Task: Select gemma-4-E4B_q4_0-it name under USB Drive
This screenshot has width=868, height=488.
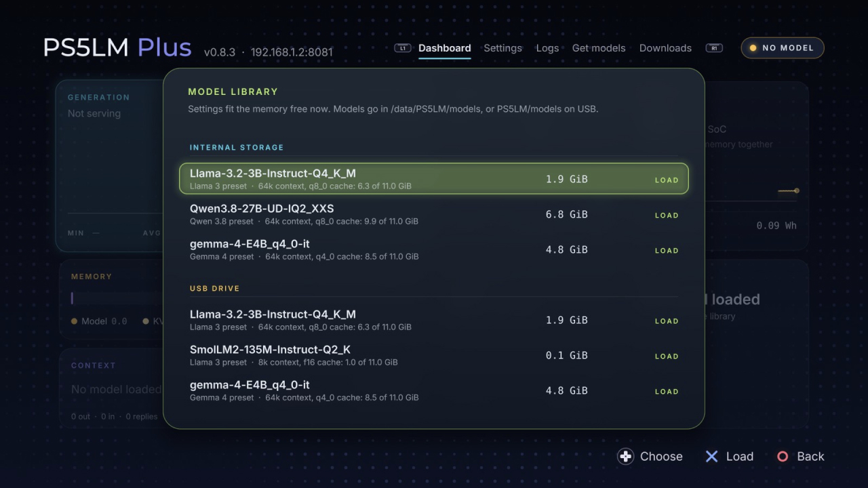Action: [x=250, y=385]
